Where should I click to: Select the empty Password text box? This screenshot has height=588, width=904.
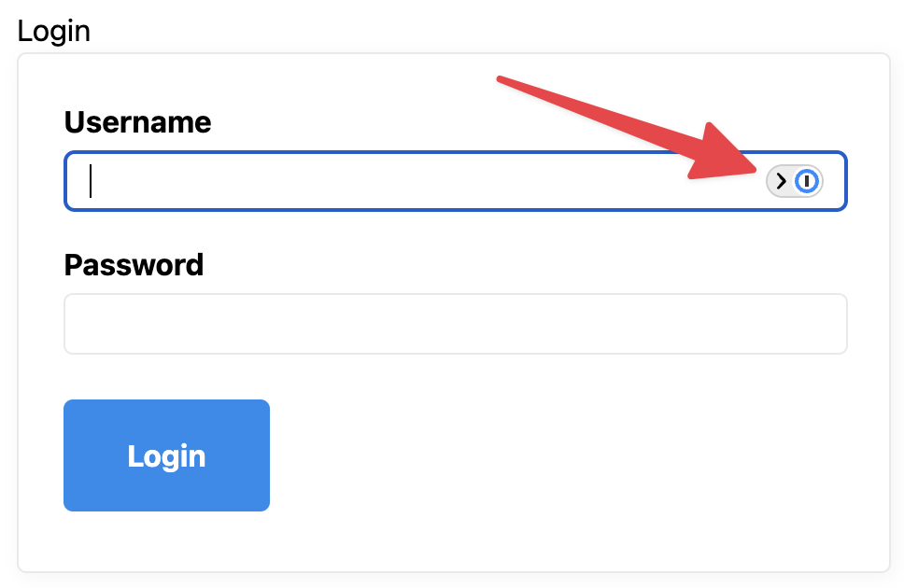pyautogui.click(x=455, y=324)
